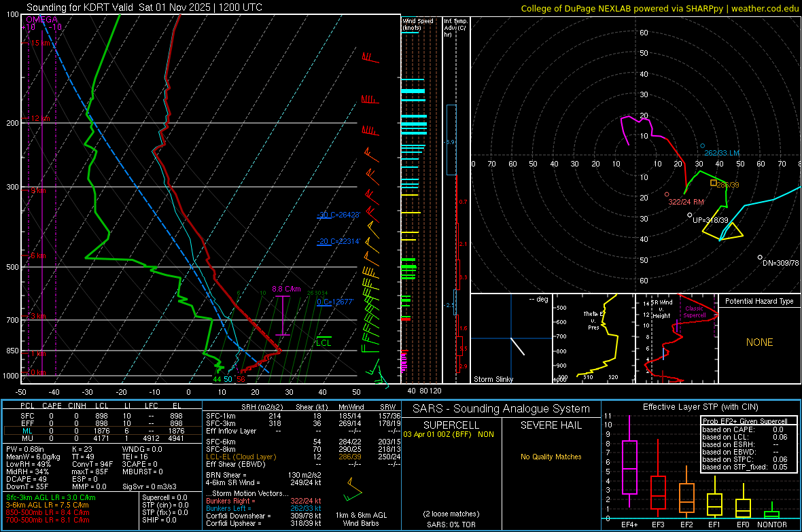This screenshot has height=532, width=802.
Task: Select the Storm Slinky panel label
Action: 493,379
